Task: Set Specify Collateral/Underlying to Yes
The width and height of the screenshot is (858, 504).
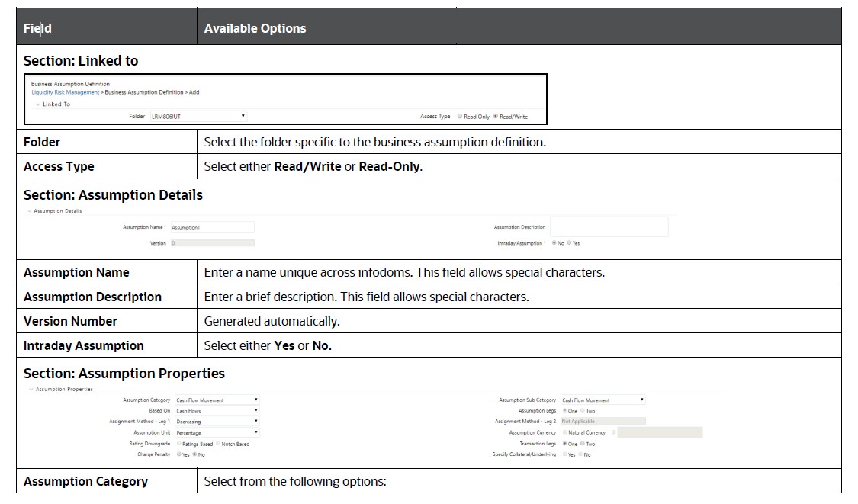Action: 564,454
